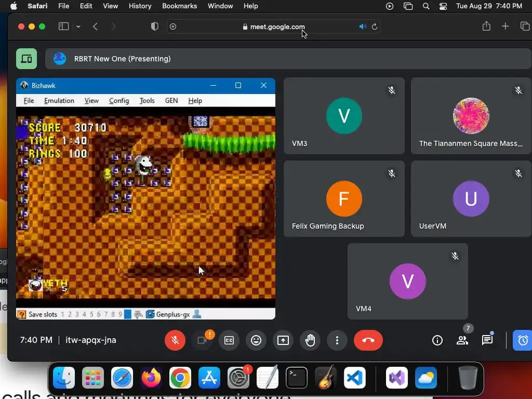The width and height of the screenshot is (532, 399).
Task: Open the Bizhawk Tools menu
Action: 147,101
